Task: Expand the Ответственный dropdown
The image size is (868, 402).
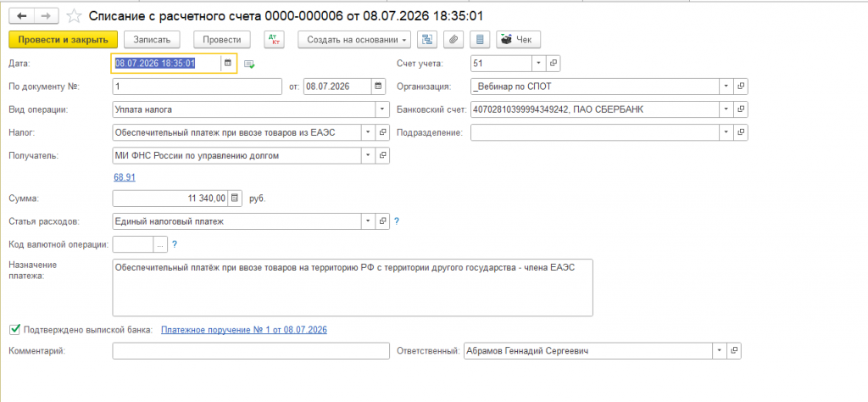Action: tap(719, 350)
